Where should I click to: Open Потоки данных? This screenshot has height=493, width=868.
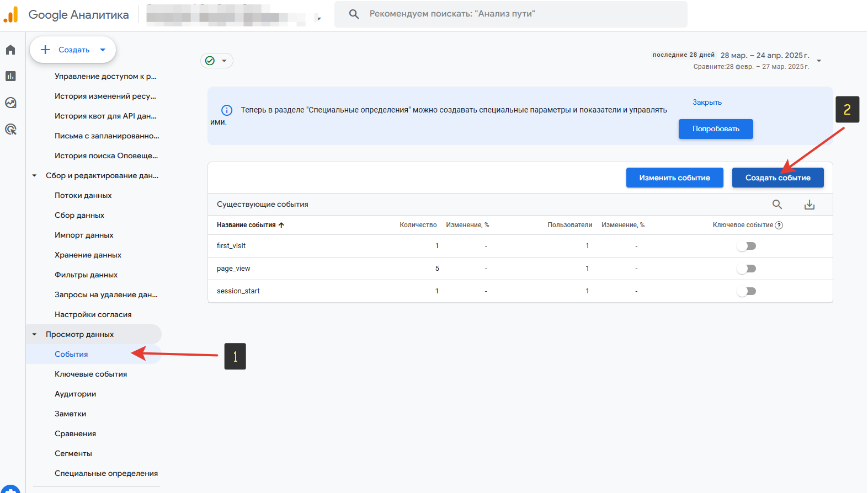[x=83, y=195]
